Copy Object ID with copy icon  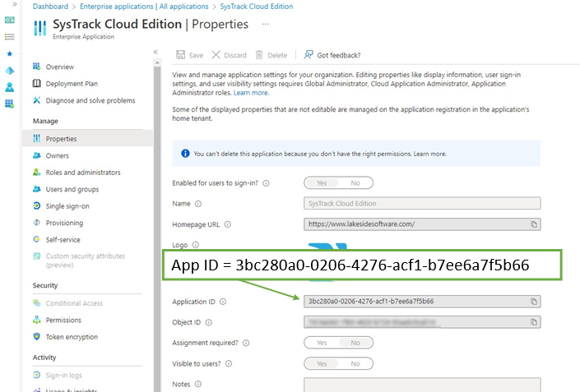(x=534, y=322)
